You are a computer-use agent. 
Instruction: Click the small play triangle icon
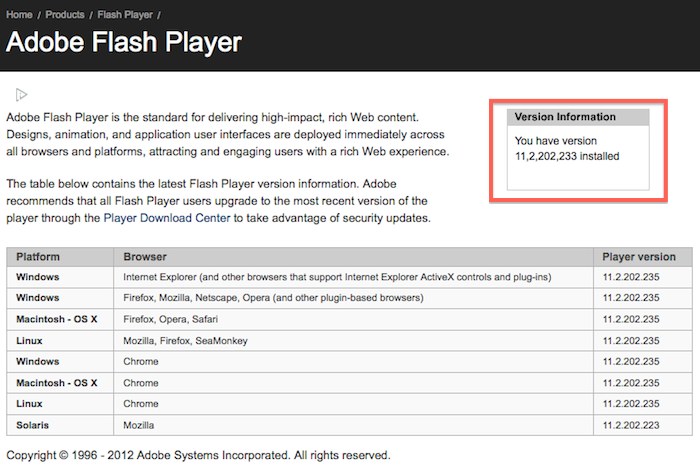point(21,95)
